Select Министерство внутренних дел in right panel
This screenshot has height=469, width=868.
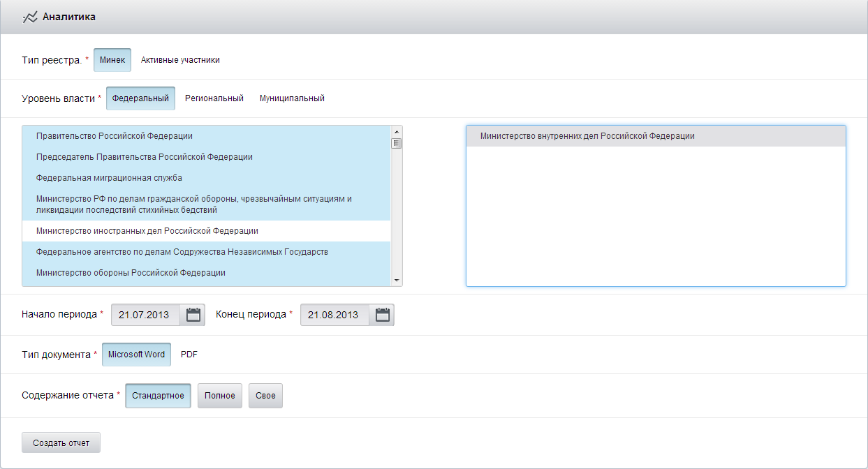pyautogui.click(x=587, y=136)
